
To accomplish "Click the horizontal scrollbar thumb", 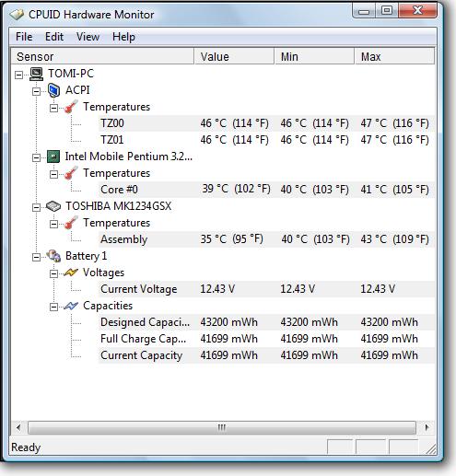I will click(222, 427).
